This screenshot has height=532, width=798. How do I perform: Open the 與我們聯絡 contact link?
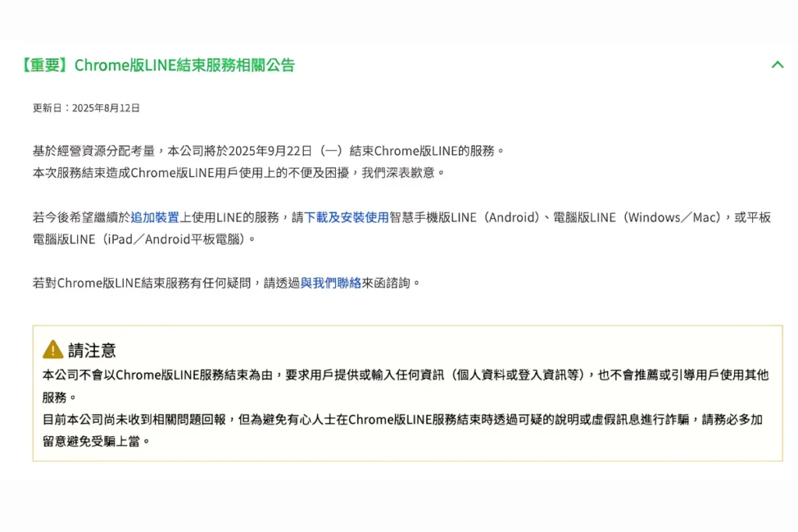pyautogui.click(x=330, y=283)
